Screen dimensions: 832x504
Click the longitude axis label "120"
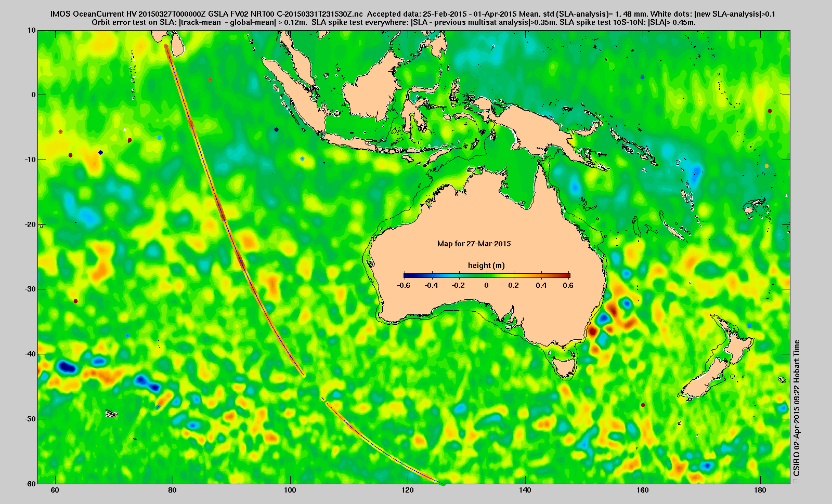pyautogui.click(x=408, y=490)
